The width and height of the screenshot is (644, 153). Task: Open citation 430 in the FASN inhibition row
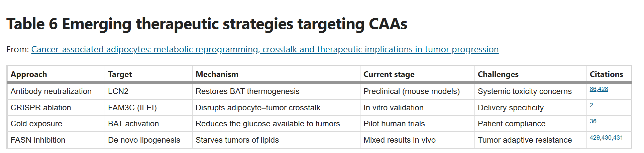pyautogui.click(x=607, y=138)
